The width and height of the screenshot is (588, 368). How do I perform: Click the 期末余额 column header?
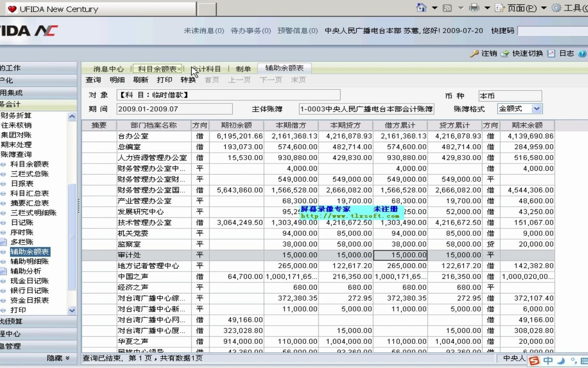[527, 125]
